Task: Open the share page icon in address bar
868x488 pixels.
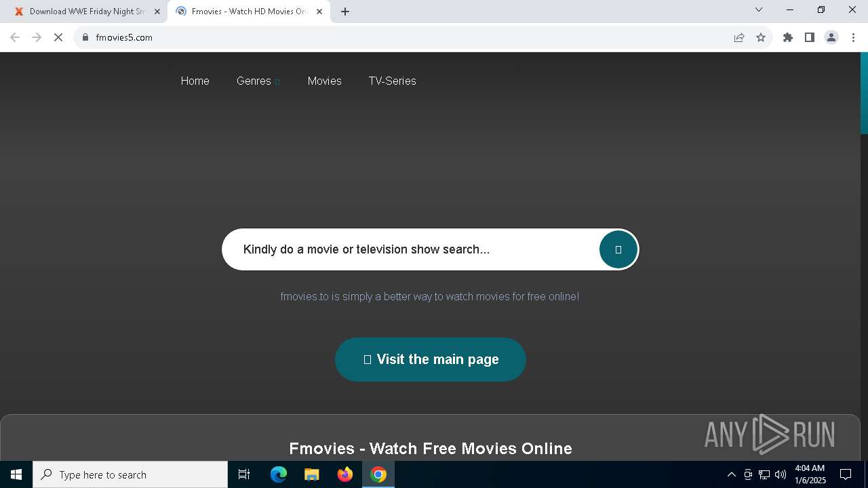Action: 739,37
